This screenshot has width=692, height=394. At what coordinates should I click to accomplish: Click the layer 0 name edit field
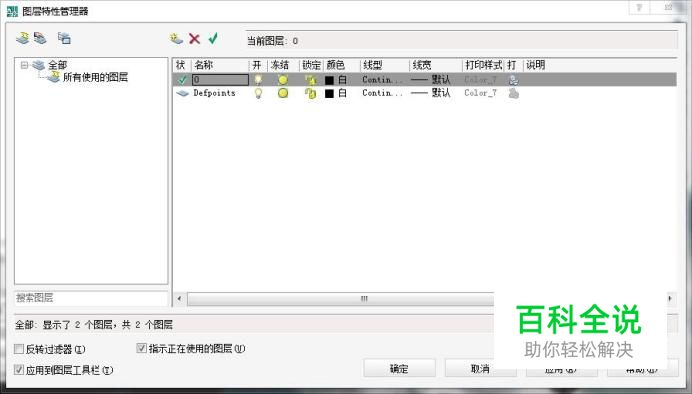[220, 80]
